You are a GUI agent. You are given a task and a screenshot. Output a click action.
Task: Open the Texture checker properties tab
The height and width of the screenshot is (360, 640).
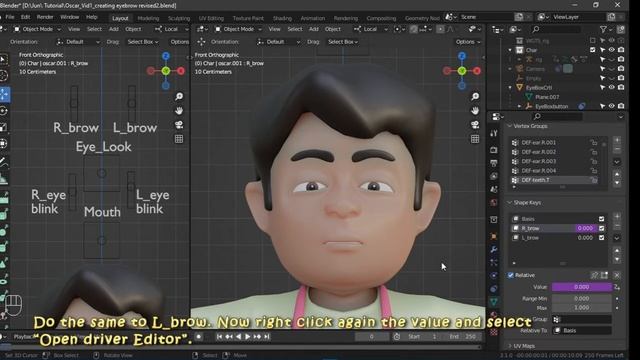click(493, 331)
